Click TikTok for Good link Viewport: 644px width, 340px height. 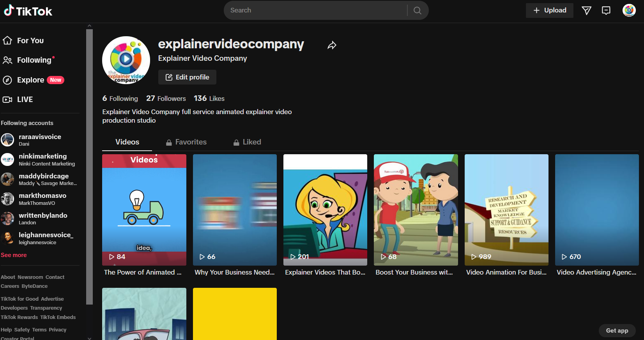point(19,299)
